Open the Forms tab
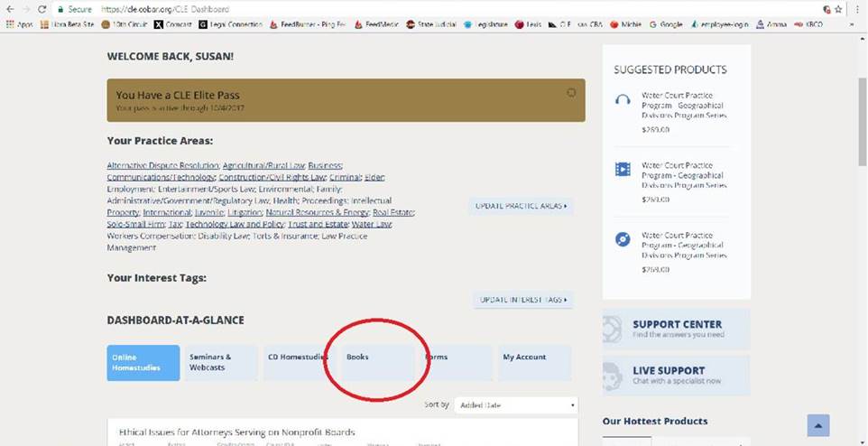The height and width of the screenshot is (446, 868). click(x=457, y=363)
